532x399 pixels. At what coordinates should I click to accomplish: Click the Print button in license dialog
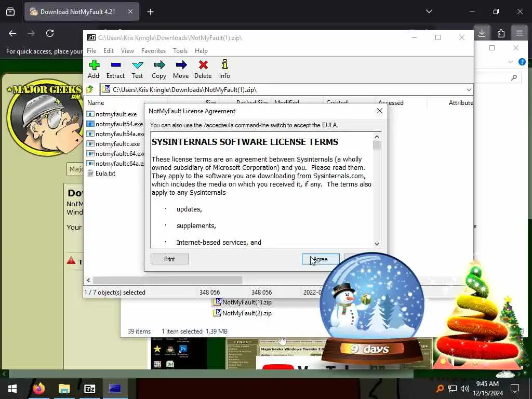point(169,259)
